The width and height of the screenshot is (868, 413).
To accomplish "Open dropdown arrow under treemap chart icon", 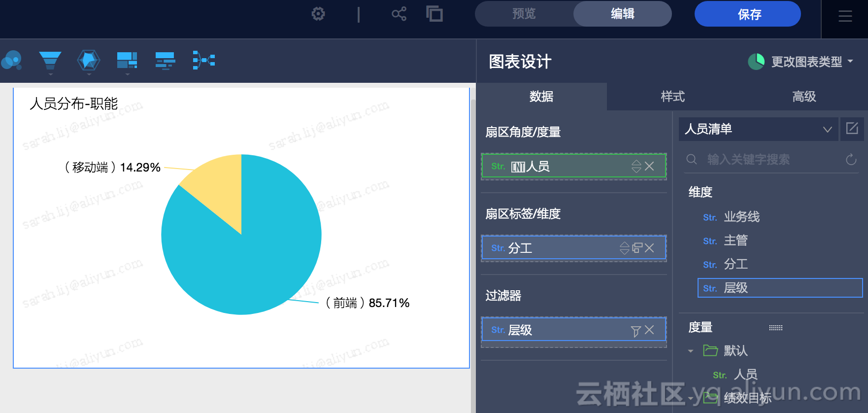I will coord(127,74).
